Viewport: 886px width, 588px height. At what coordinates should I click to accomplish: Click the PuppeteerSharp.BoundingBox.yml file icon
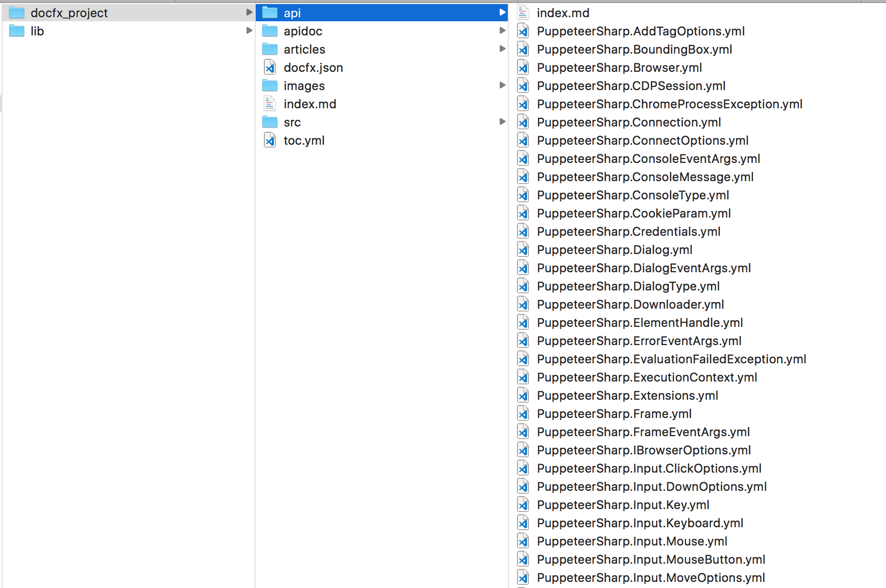tap(523, 49)
